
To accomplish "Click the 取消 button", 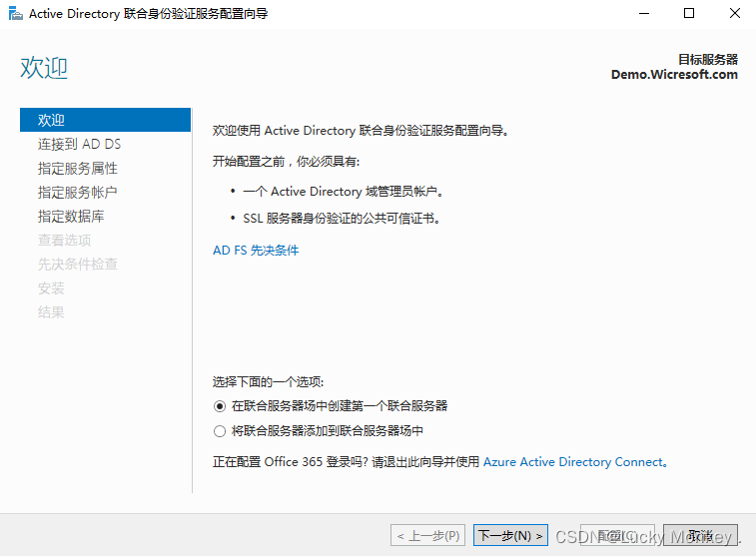I will coord(700,535).
